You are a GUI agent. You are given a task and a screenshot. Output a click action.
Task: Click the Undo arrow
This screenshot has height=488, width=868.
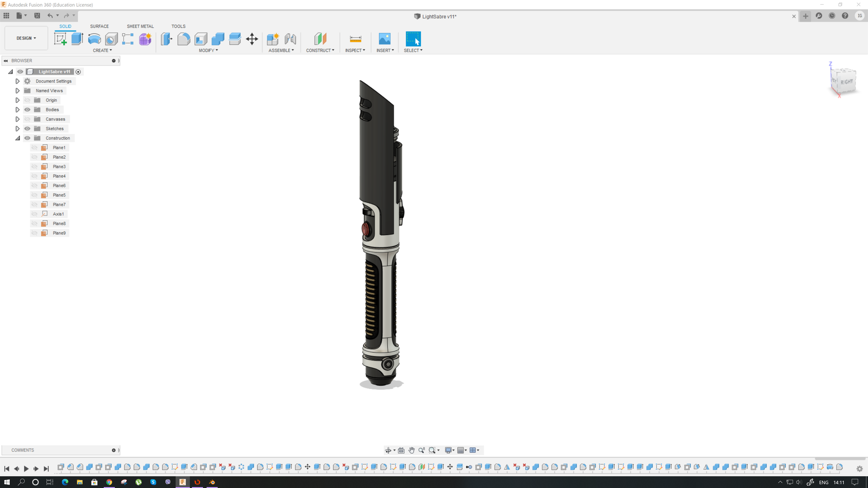50,16
